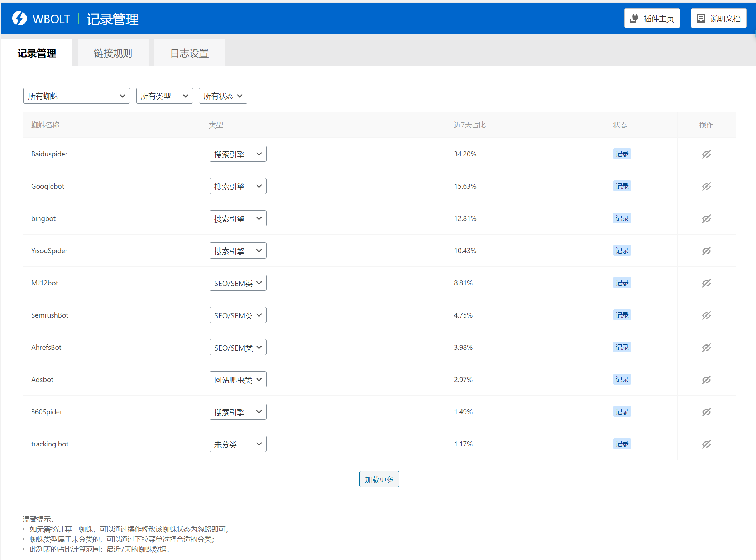Toggle the ignore eye icon for AhrefsBot
756x560 pixels.
(x=706, y=348)
